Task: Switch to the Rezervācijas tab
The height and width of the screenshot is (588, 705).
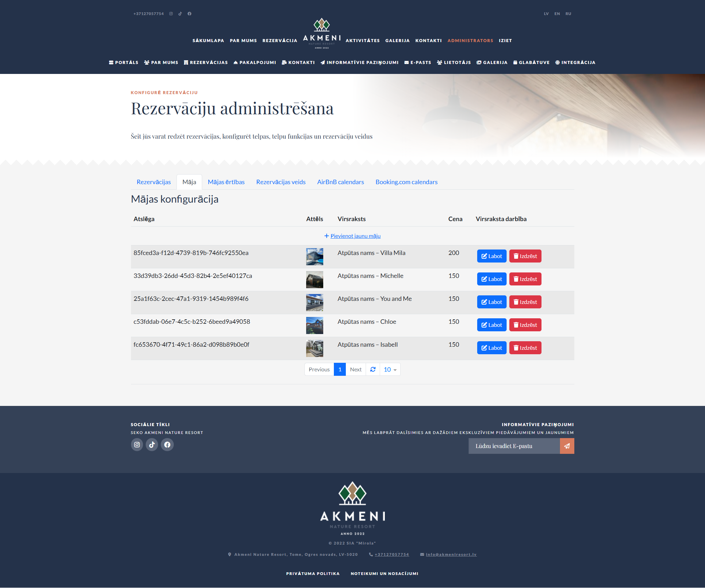Action: [x=154, y=182]
